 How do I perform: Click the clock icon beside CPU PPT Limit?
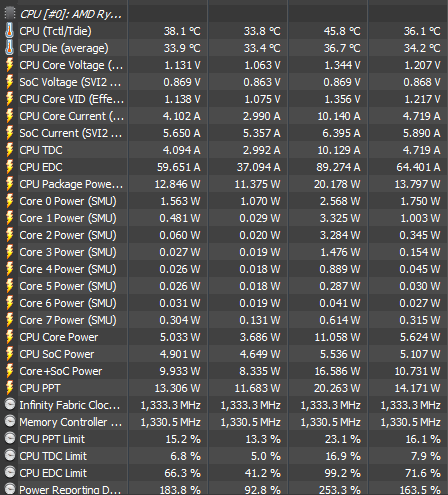coord(10,438)
